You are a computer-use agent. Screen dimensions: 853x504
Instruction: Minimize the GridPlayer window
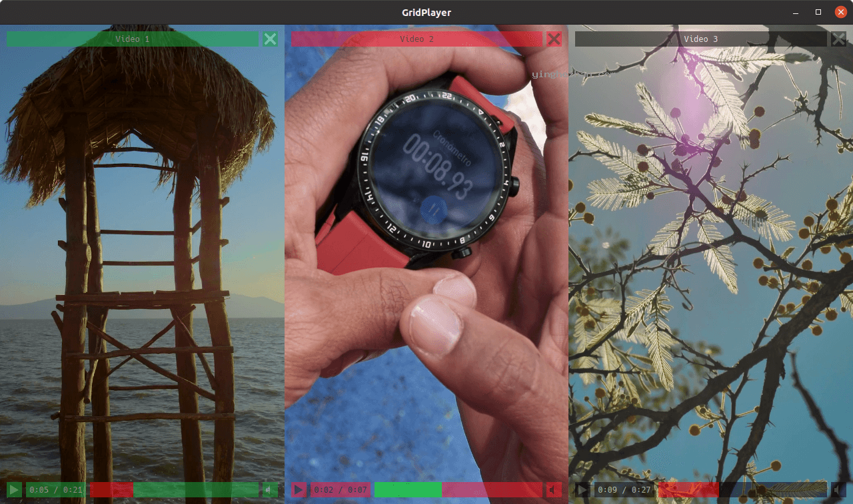click(x=796, y=12)
